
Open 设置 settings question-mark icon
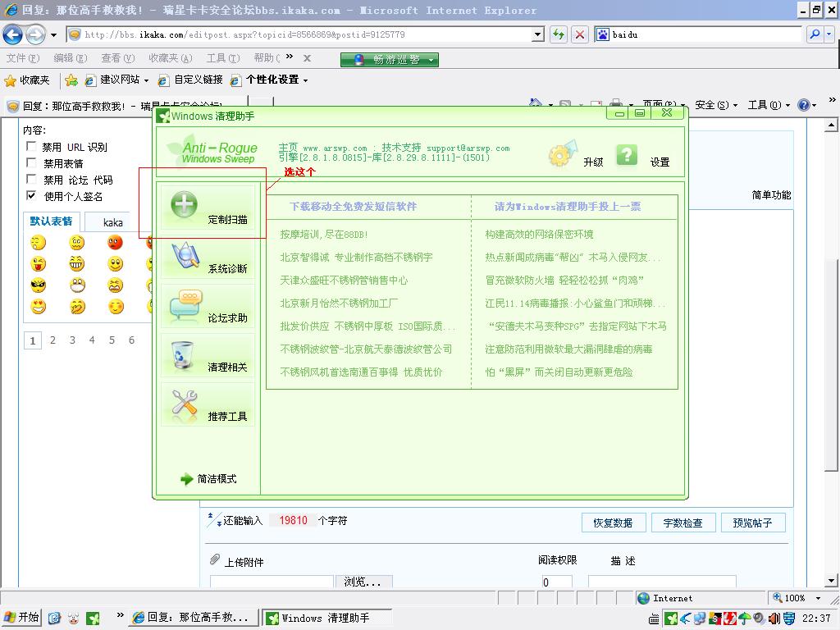coord(626,155)
